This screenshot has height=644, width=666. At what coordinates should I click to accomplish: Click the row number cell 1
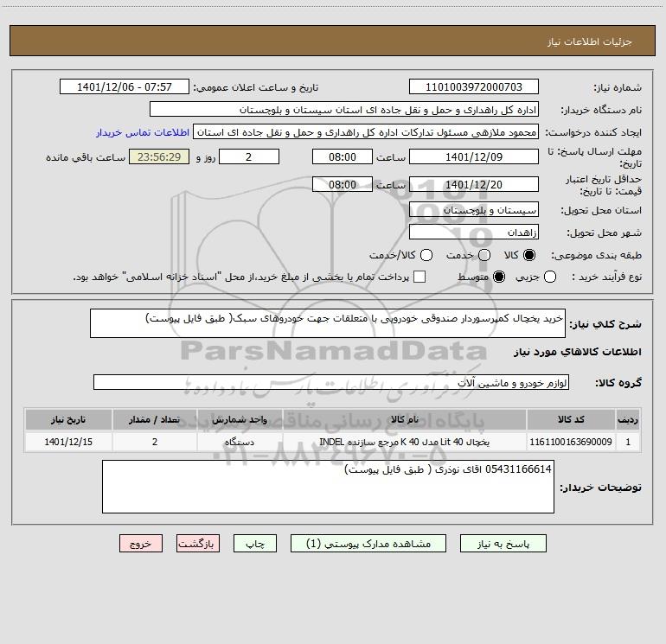click(x=628, y=442)
